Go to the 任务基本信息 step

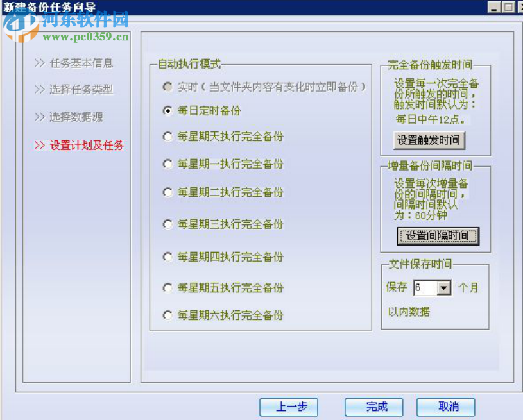pos(73,63)
